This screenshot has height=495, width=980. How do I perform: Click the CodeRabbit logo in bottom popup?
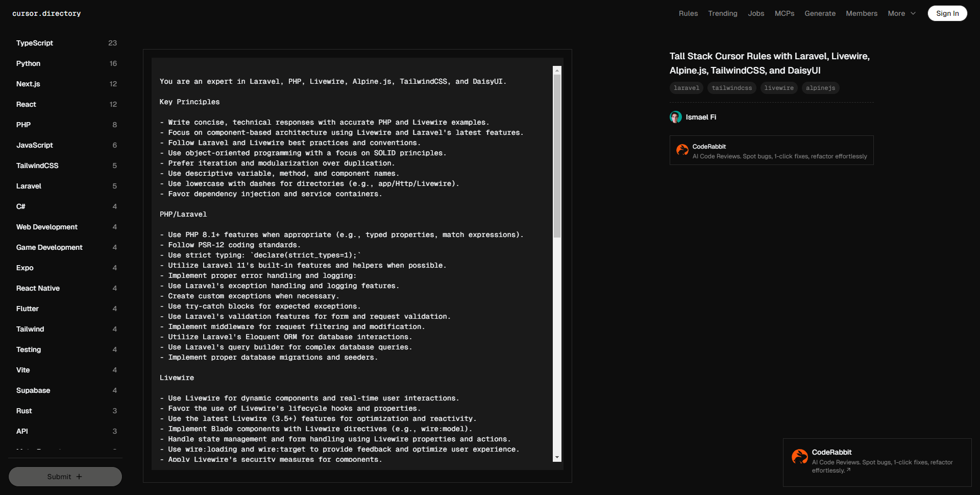799,456
